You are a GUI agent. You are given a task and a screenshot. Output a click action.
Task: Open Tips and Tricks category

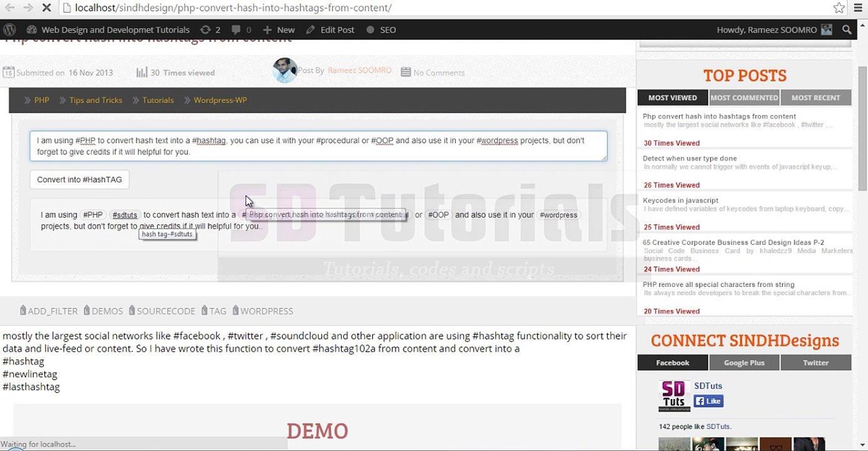click(x=96, y=100)
